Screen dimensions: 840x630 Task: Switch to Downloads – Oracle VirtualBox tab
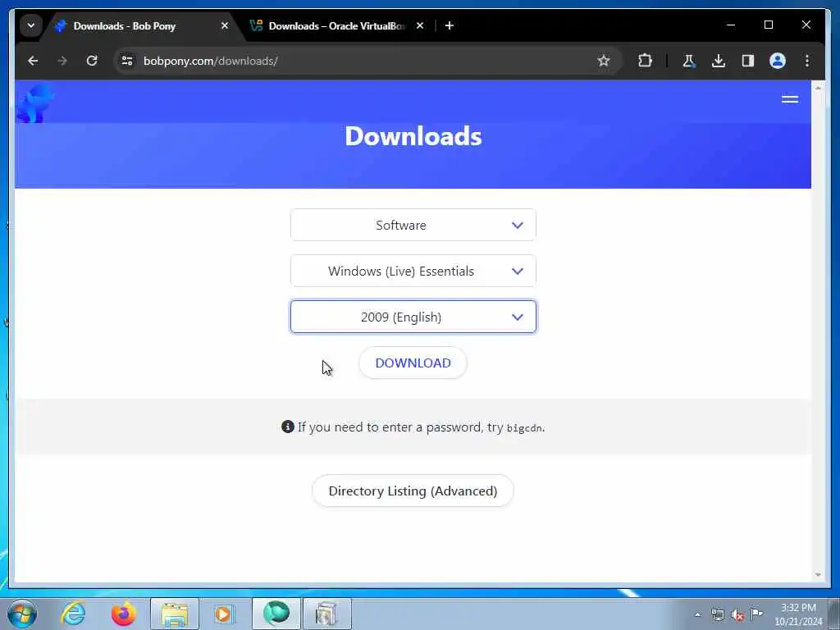(x=336, y=25)
